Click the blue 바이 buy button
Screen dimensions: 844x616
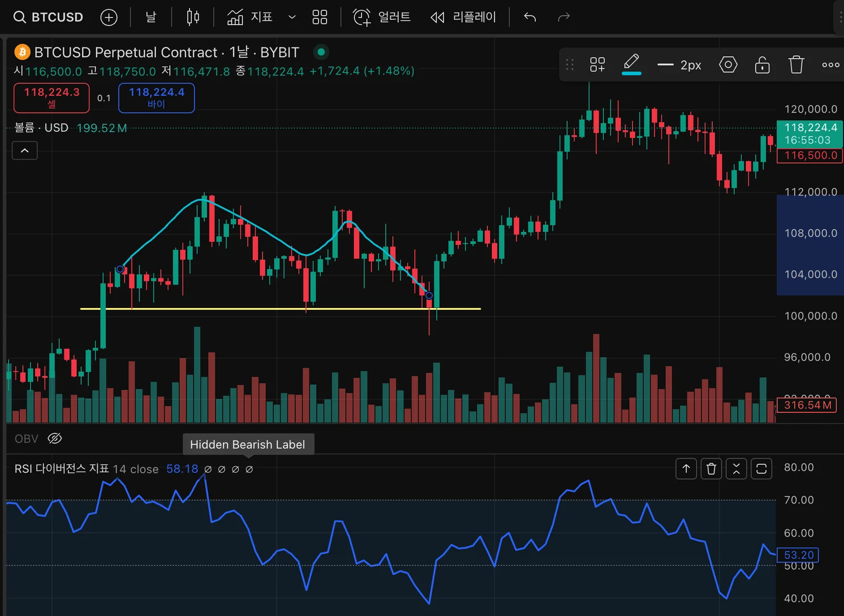[x=156, y=98]
